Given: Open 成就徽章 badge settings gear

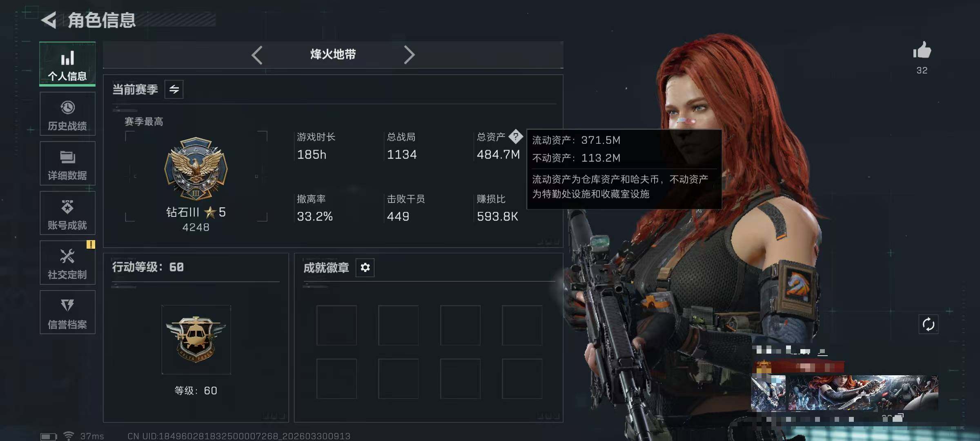Looking at the screenshot, I should pos(365,267).
